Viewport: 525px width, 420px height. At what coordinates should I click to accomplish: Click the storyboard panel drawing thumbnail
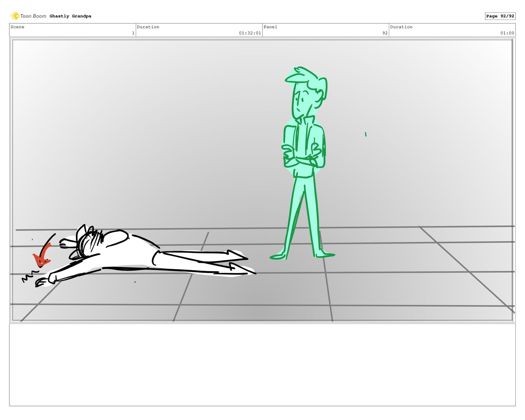coord(262,180)
